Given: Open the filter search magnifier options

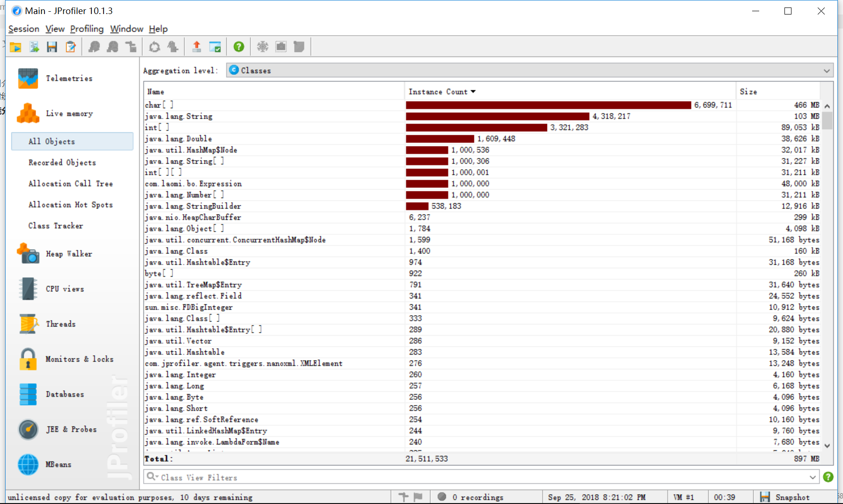Looking at the screenshot, I should coord(152,476).
